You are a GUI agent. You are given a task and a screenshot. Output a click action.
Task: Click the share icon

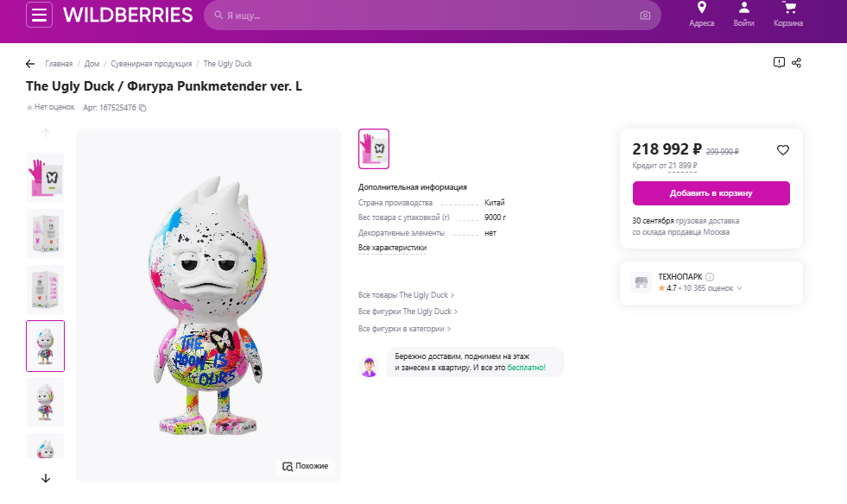point(797,63)
